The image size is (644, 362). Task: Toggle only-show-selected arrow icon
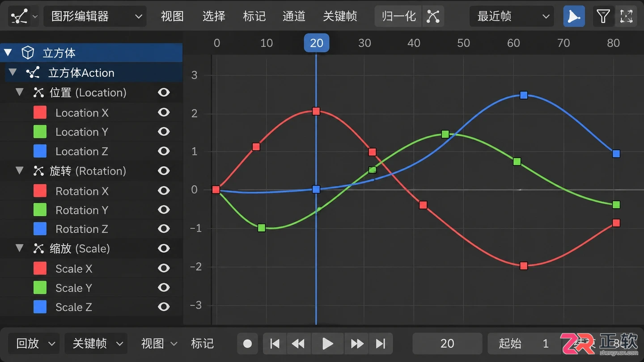pyautogui.click(x=574, y=17)
